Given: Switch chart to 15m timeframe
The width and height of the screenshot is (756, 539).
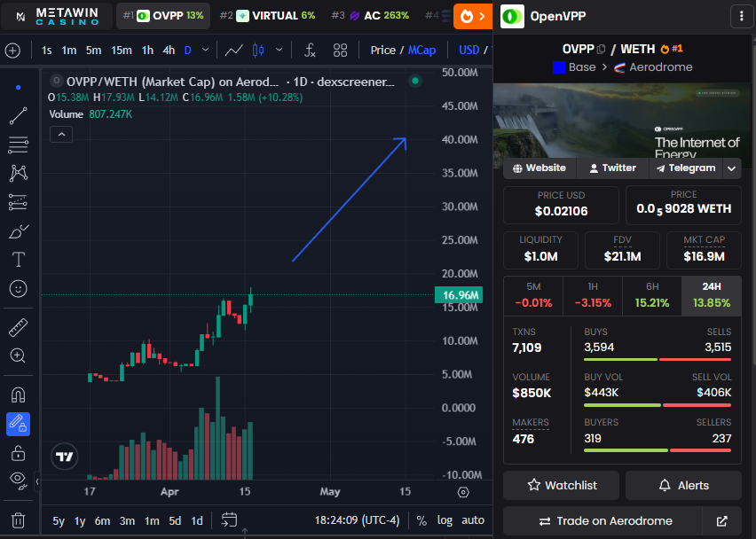Looking at the screenshot, I should click(x=122, y=51).
